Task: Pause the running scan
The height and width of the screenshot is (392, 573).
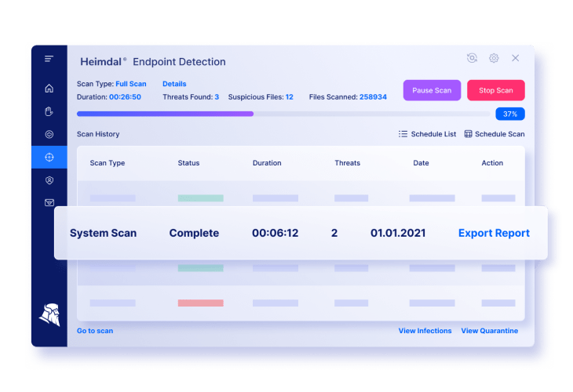Action: tap(432, 90)
